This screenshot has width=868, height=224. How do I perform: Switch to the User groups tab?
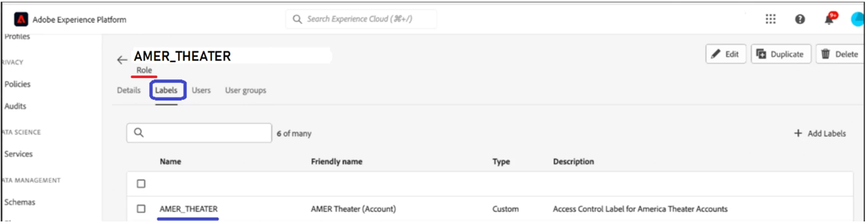click(x=245, y=90)
